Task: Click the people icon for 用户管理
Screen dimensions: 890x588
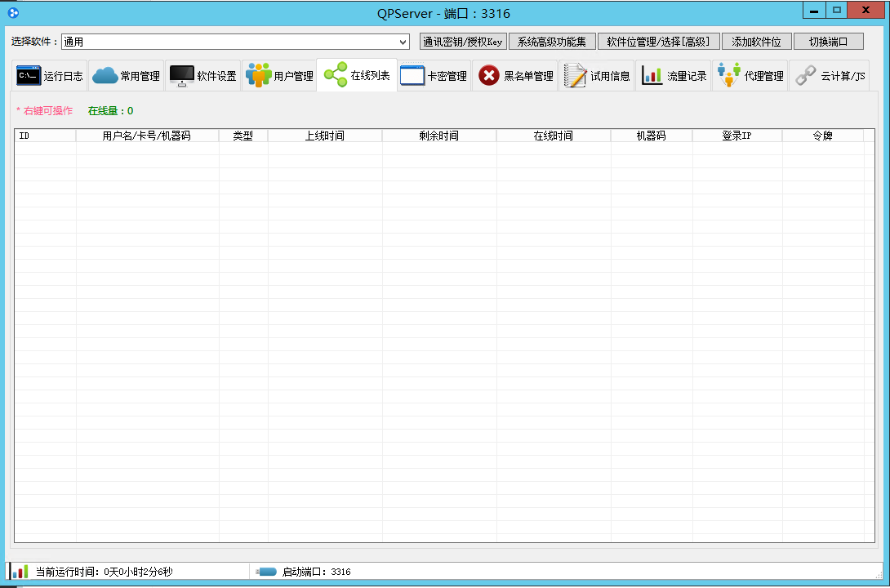Action: pos(258,76)
